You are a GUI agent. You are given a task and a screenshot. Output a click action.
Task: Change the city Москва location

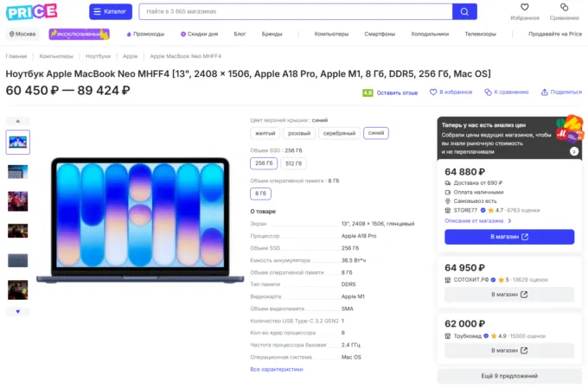coord(22,34)
